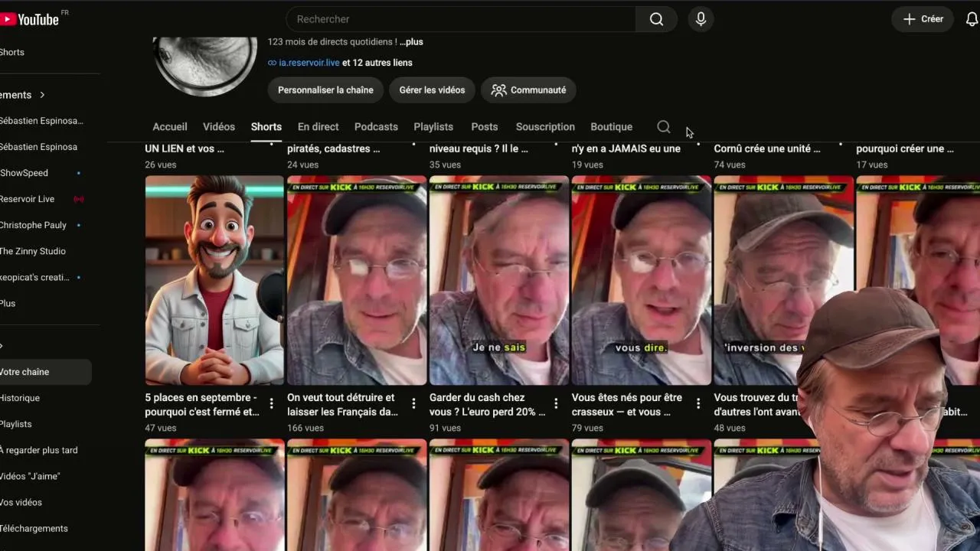This screenshot has width=980, height=551.
Task: Show more subscriptions with 'Plus' in sidebar
Action: 8,303
